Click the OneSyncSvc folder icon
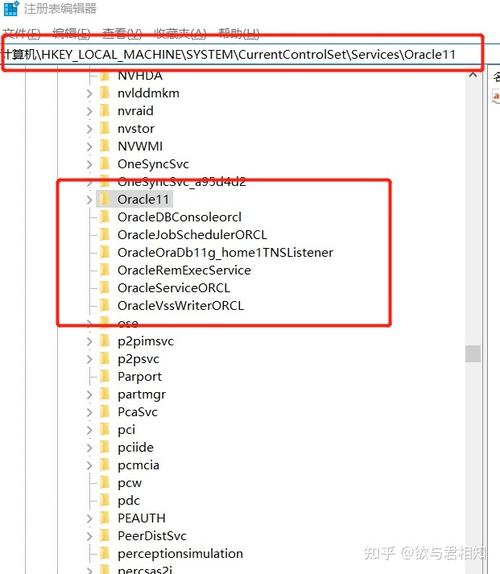Viewport: 500px width, 574px height. (x=105, y=164)
